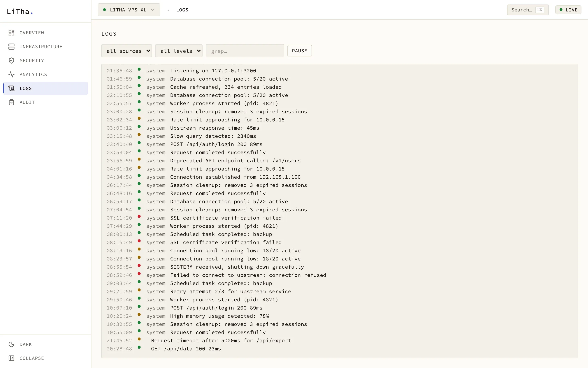Click timestamp 02:55:57
The width and height of the screenshot is (588, 368).
click(119, 103)
